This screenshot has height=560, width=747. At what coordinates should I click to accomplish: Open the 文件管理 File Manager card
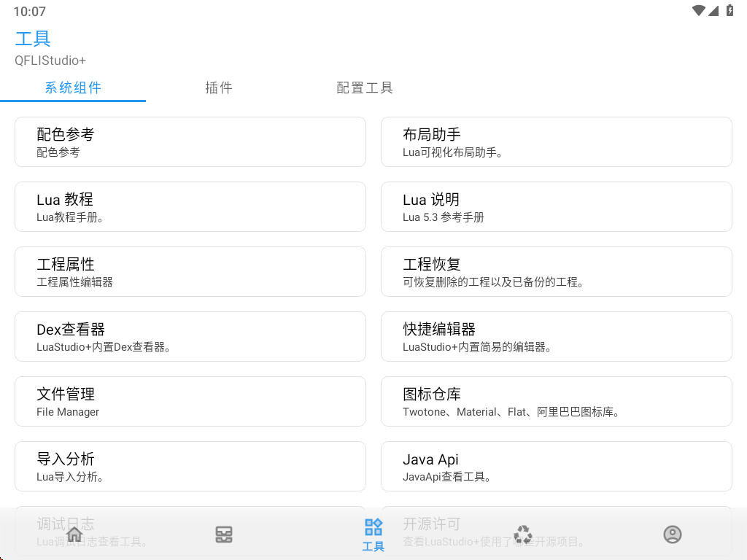[x=190, y=402]
